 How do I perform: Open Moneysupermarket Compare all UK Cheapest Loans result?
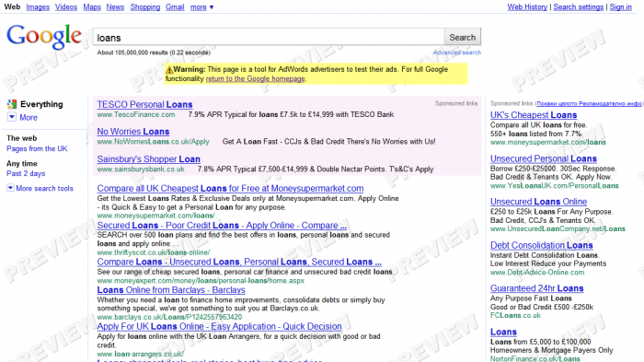pyautogui.click(x=230, y=189)
